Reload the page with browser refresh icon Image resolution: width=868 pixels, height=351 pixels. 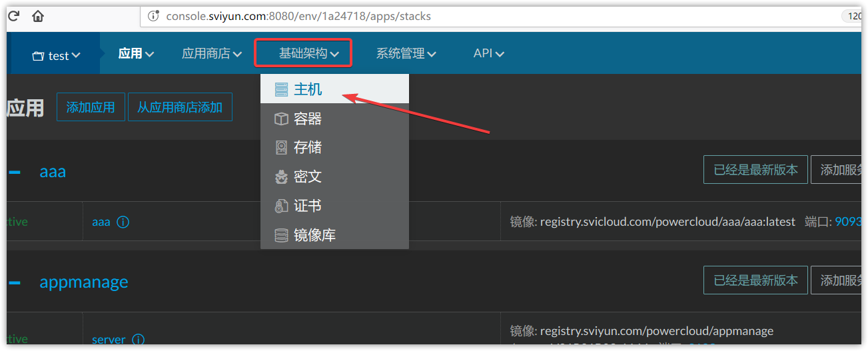(x=13, y=15)
